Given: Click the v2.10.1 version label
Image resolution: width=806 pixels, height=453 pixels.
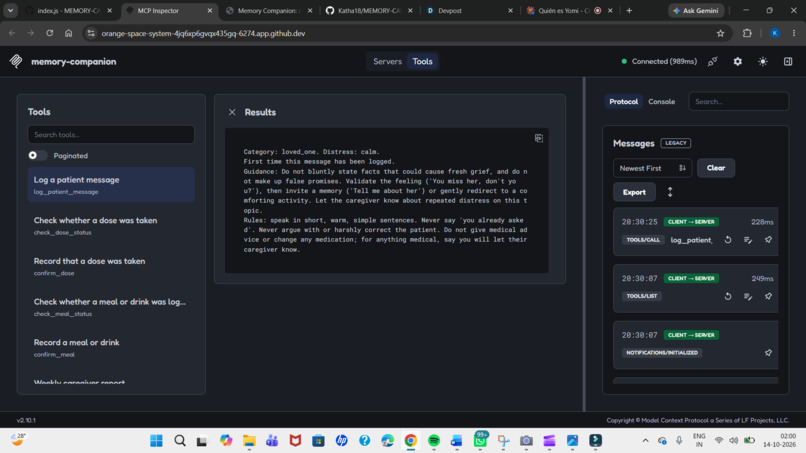Looking at the screenshot, I should [x=26, y=421].
